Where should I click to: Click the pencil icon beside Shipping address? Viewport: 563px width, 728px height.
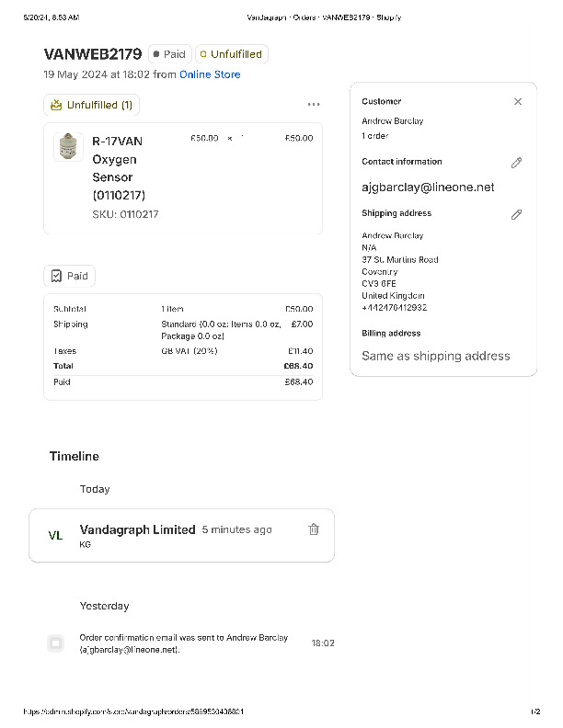click(x=516, y=214)
